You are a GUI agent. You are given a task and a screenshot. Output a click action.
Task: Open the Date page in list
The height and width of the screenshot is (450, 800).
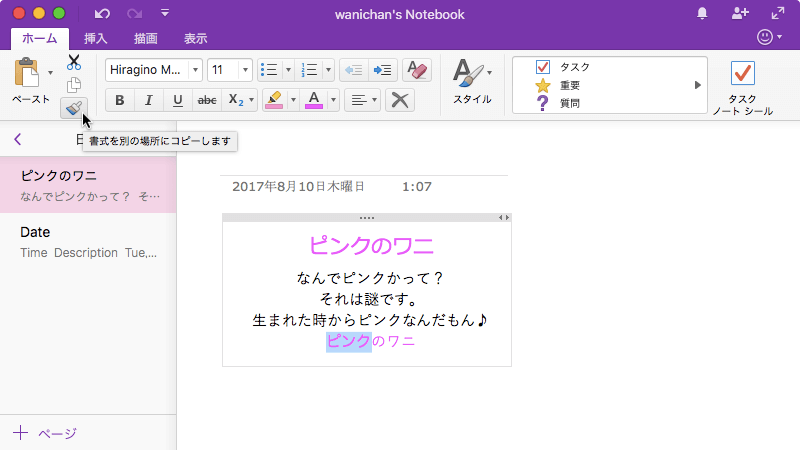coord(88,241)
